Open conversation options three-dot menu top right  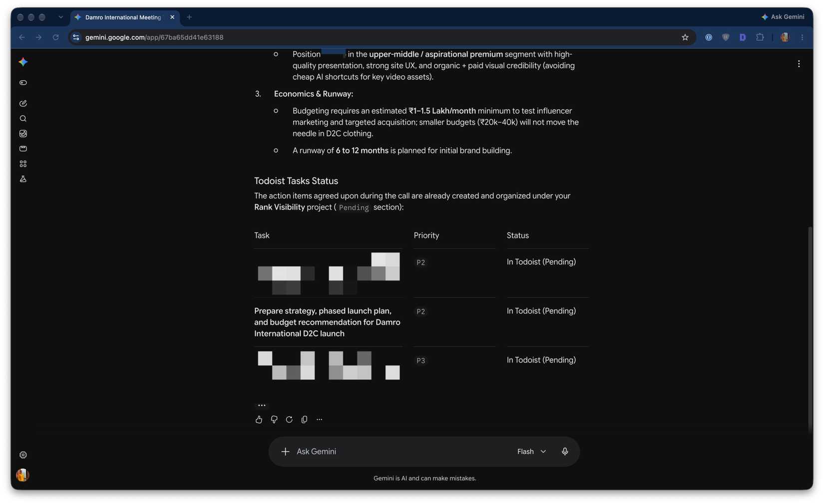click(799, 64)
